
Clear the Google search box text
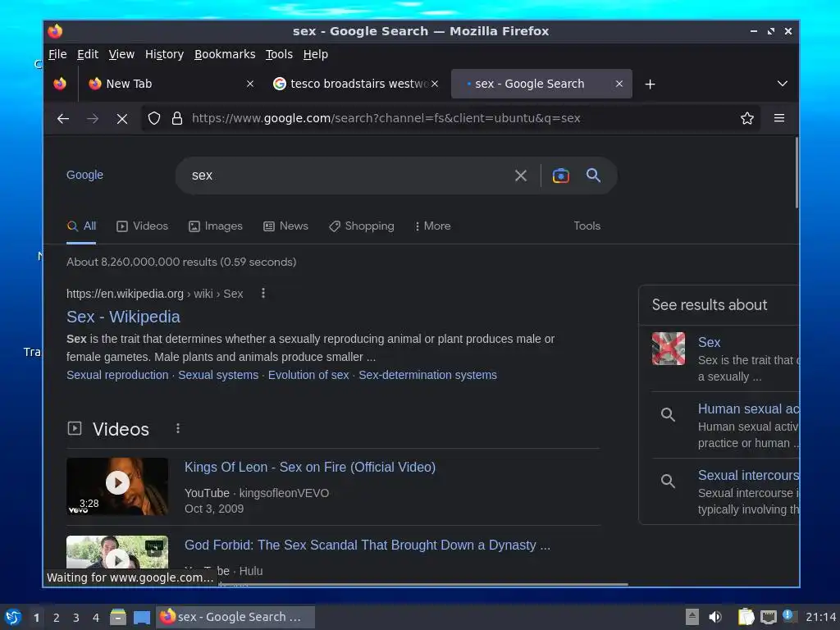[521, 176]
